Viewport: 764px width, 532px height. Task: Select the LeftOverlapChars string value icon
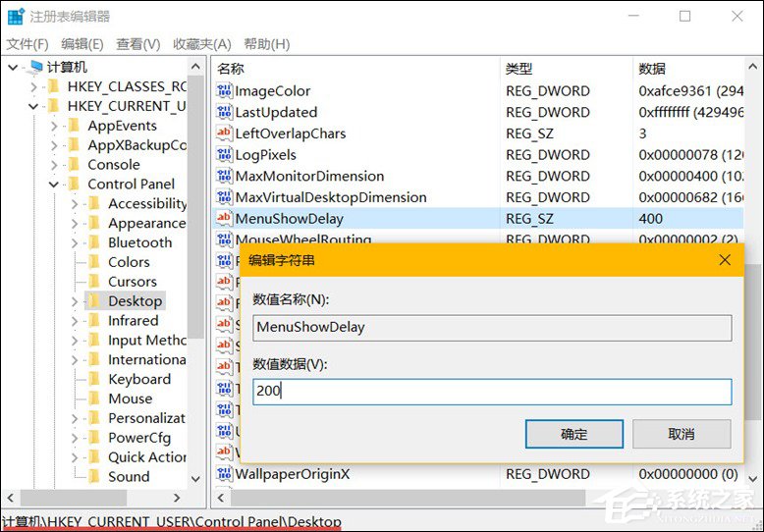point(224,133)
